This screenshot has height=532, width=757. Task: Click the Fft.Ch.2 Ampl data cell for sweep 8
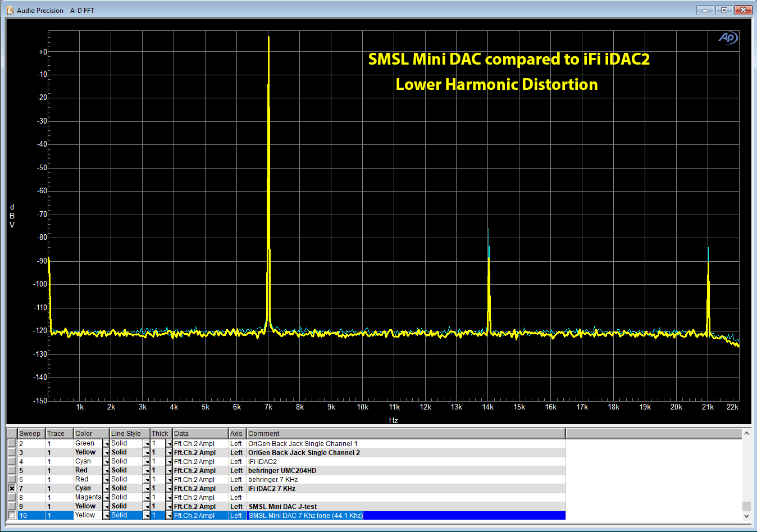(x=200, y=498)
